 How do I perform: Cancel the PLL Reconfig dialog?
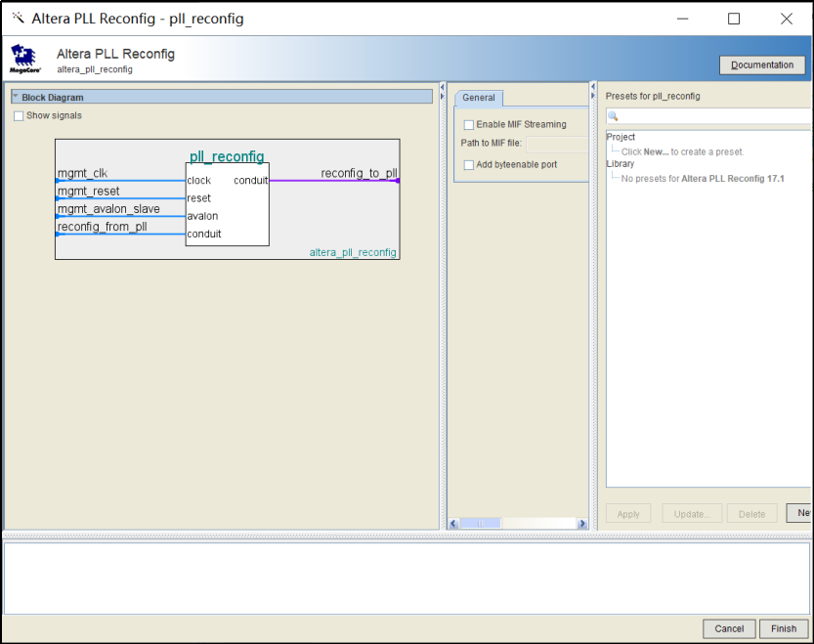pos(729,628)
